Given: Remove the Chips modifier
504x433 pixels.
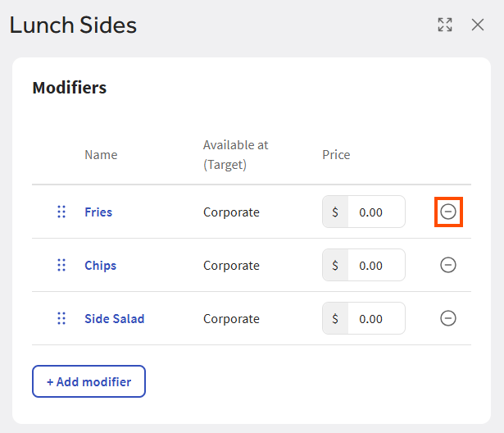Looking at the screenshot, I should point(448,265).
